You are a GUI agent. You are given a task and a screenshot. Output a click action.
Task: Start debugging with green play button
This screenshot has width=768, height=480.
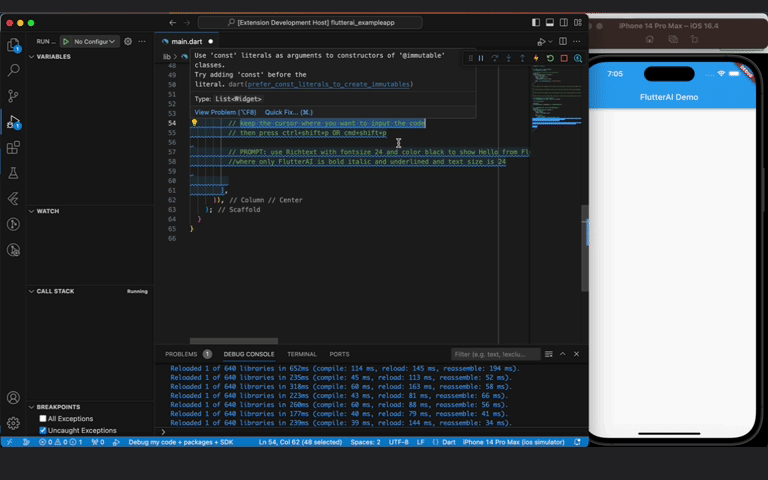coord(66,42)
